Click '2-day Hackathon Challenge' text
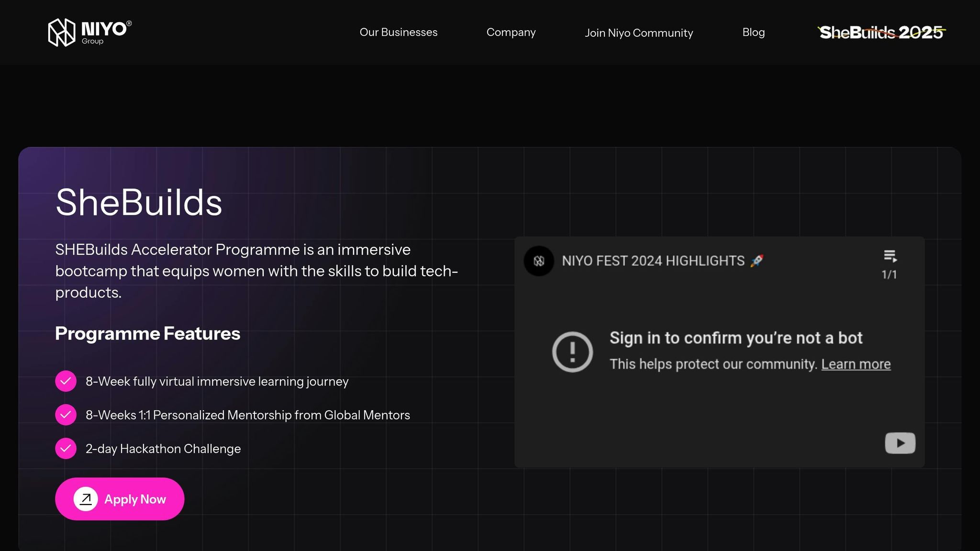Viewport: 980px width, 551px height. pos(163,449)
